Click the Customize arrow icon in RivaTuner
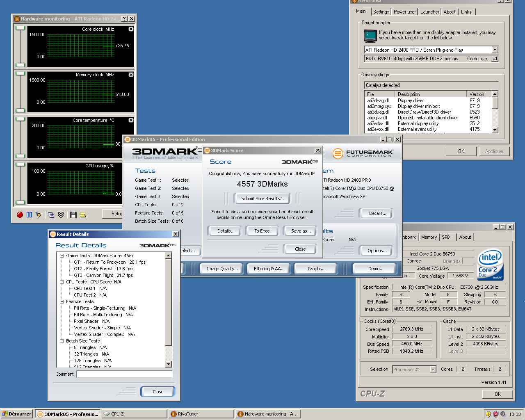Image resolution: width=525 pixels, height=420 pixels. [x=495, y=59]
